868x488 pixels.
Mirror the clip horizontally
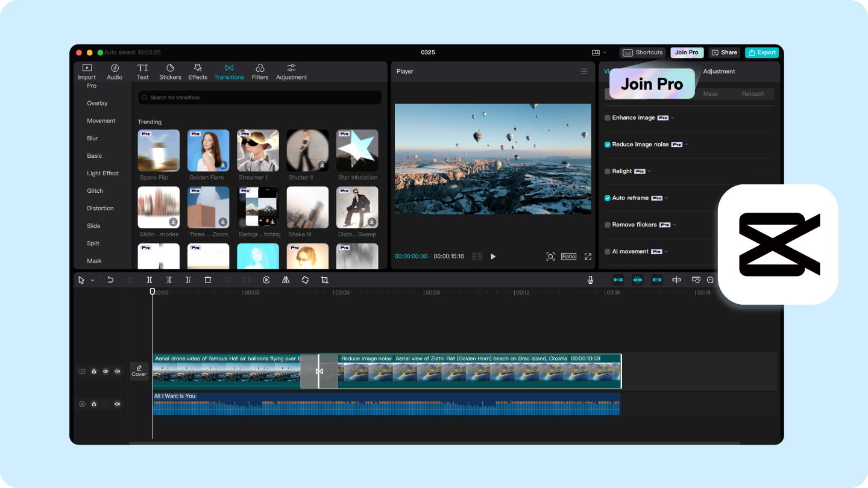click(x=285, y=280)
